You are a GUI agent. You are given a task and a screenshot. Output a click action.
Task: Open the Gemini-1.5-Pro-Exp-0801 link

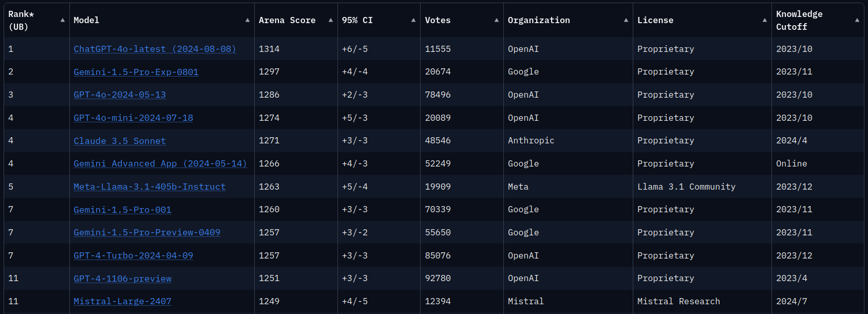136,72
